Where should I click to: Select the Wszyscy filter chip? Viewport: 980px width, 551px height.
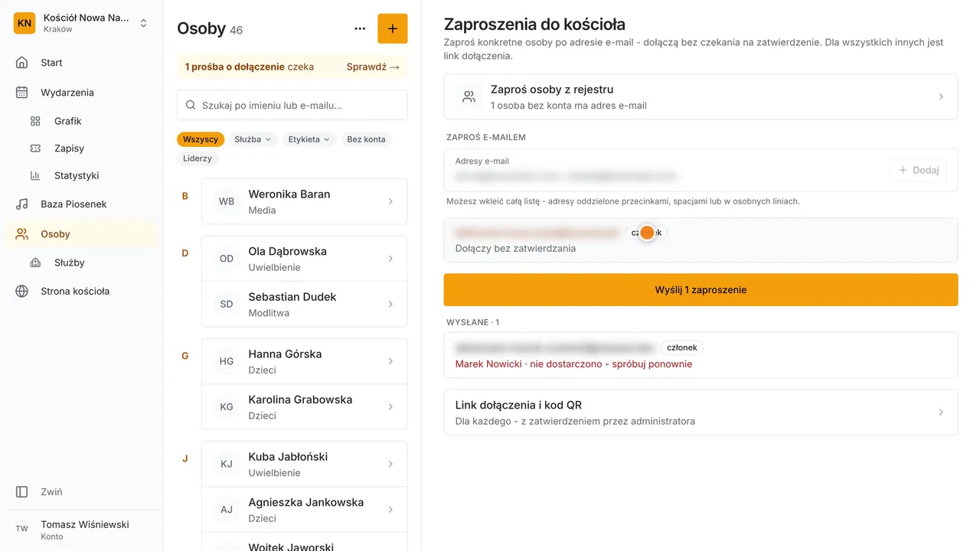tap(201, 139)
